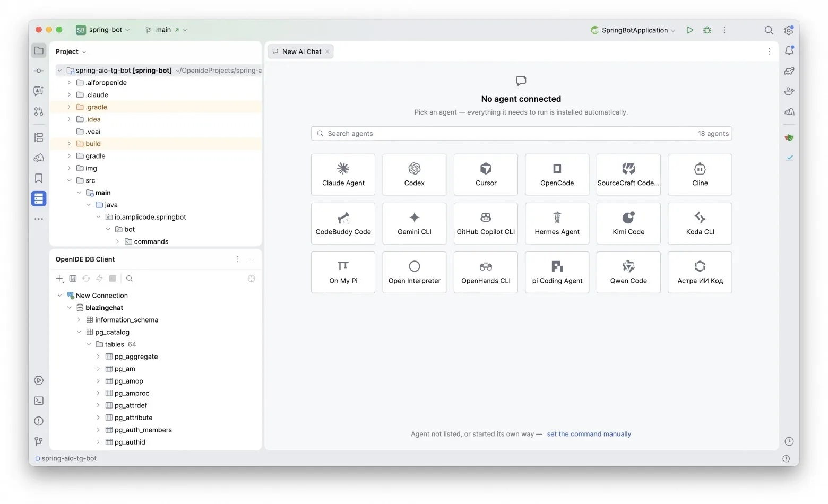Open the Notifications bell icon
Screen dimensions: 828x504
point(789,50)
